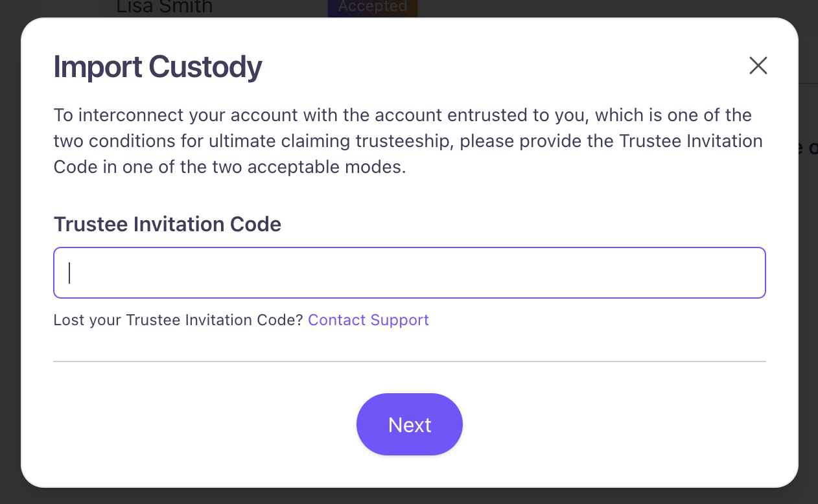Click the dimmed backdrop left of dialog

10,259
